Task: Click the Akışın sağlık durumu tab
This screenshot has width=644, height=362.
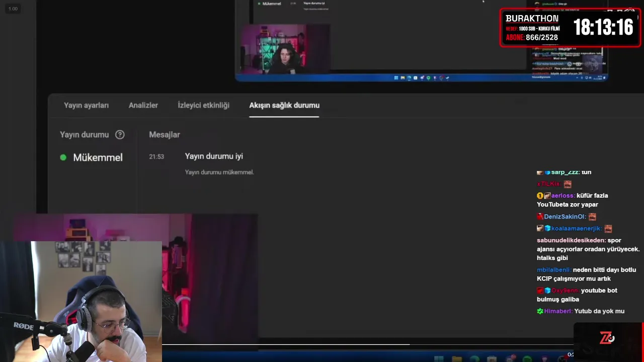Action: pos(284,106)
